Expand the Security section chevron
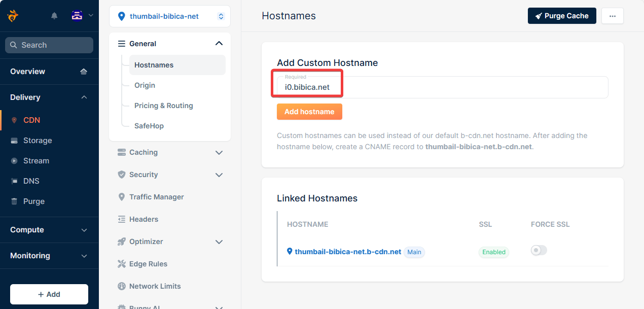644x309 pixels. [219, 175]
